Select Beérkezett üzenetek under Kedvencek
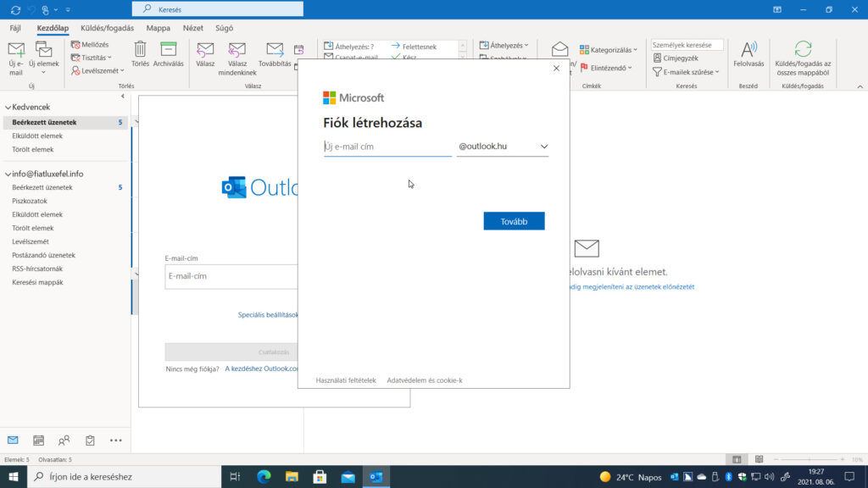The height and width of the screenshot is (488, 868). point(65,122)
